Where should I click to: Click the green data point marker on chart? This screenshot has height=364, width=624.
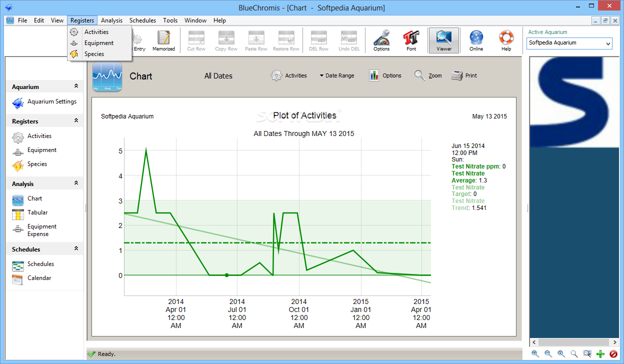226,275
